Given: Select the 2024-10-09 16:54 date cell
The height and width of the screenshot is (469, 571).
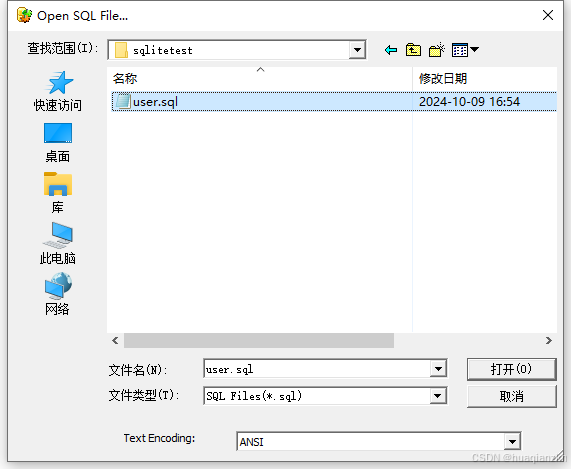Looking at the screenshot, I should pos(469,102).
